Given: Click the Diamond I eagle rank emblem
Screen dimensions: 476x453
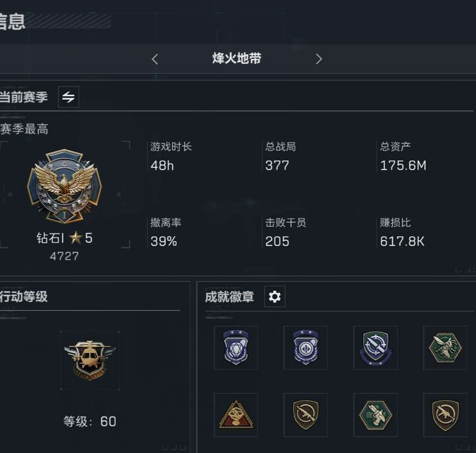Looking at the screenshot, I should (64, 186).
